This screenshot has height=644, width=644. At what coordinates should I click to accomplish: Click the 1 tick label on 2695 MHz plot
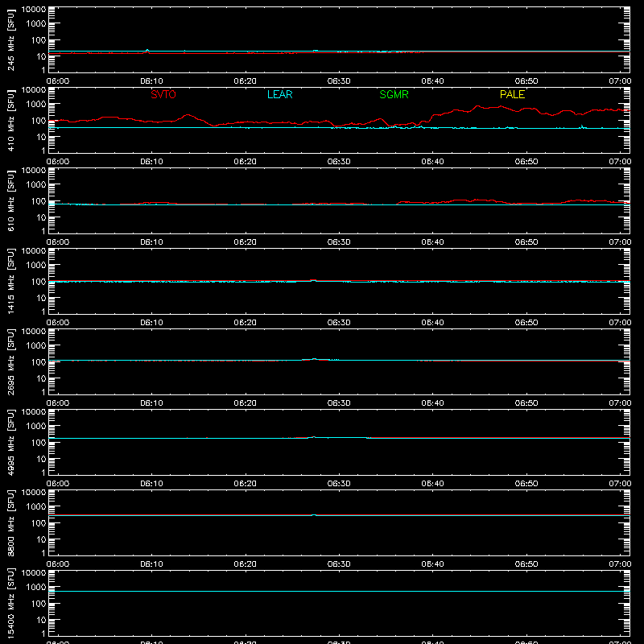click(43, 392)
